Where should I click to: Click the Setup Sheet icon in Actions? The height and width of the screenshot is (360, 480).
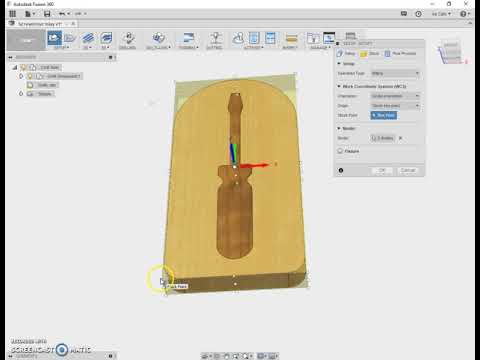coord(270,38)
